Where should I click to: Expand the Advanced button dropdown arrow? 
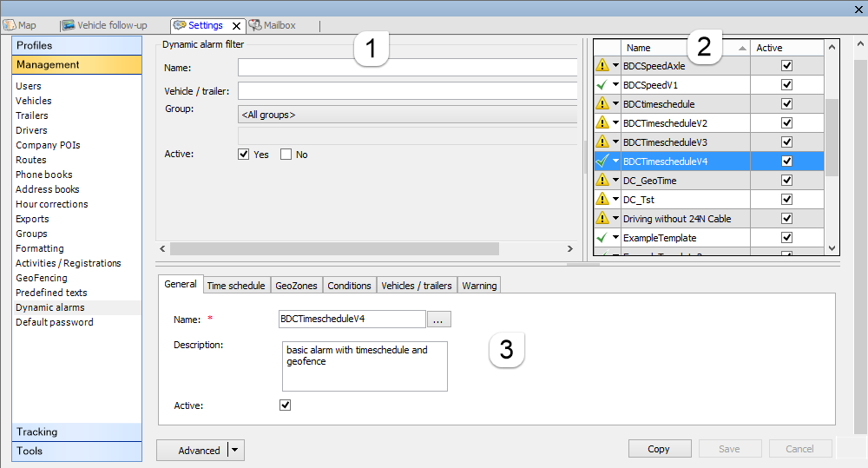coord(235,450)
